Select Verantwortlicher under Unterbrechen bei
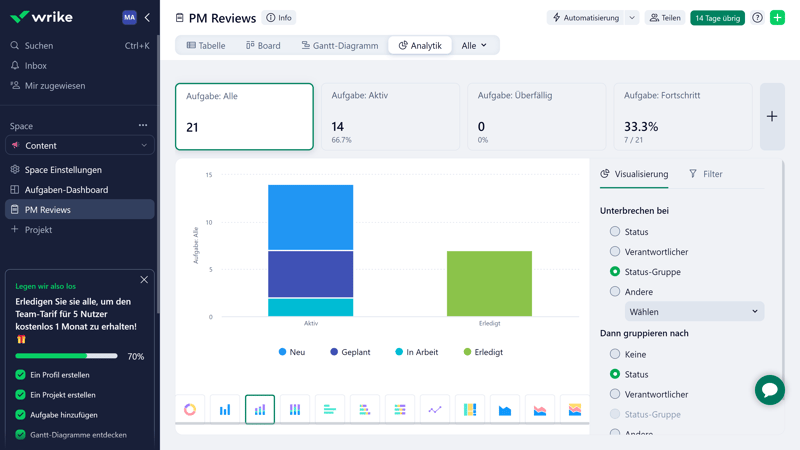800x450 pixels. click(615, 252)
